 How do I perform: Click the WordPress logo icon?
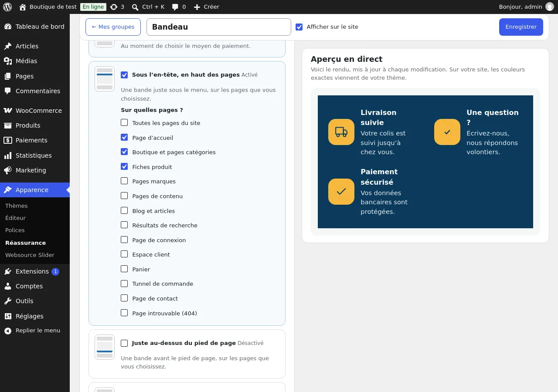[x=7, y=7]
